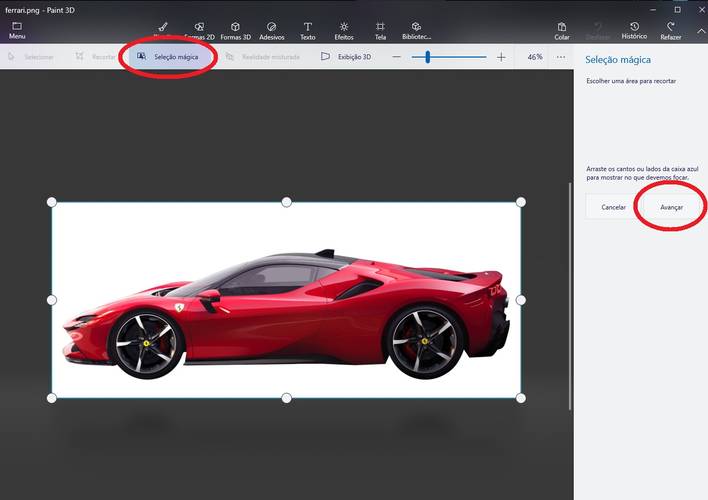Collapse the ribbon with the chevron arrow

(701, 31)
